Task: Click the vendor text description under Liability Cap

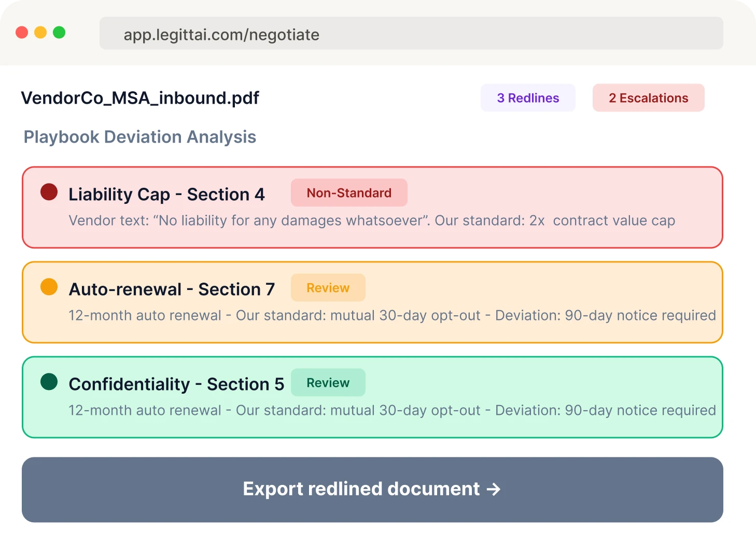Action: (x=371, y=221)
